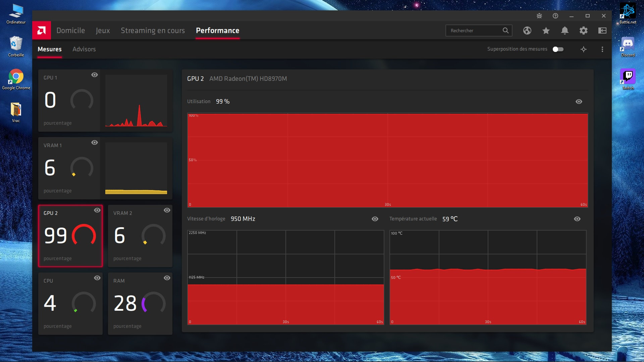Screen dimensions: 644x362
Task: Open favorites star icon
Action: 546,31
